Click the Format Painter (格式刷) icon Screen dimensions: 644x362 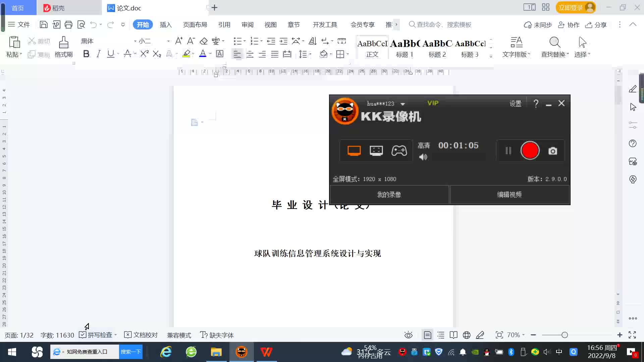(63, 43)
